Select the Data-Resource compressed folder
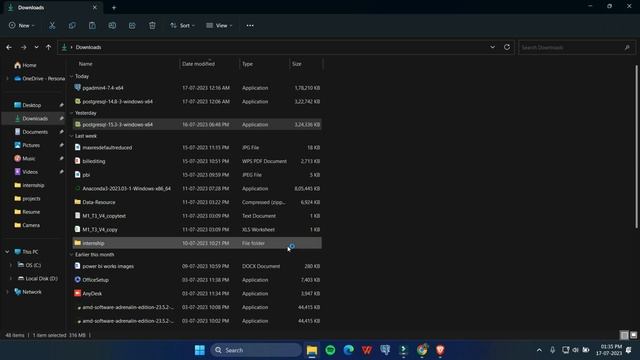The width and height of the screenshot is (640, 360). [x=197, y=202]
